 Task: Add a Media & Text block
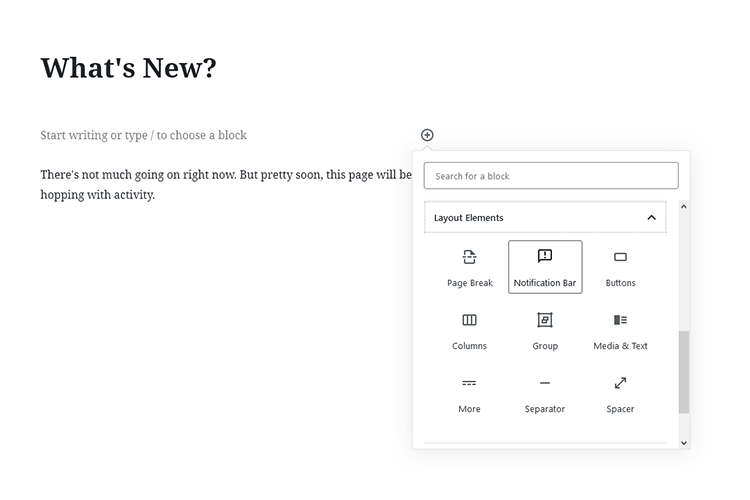tap(620, 330)
